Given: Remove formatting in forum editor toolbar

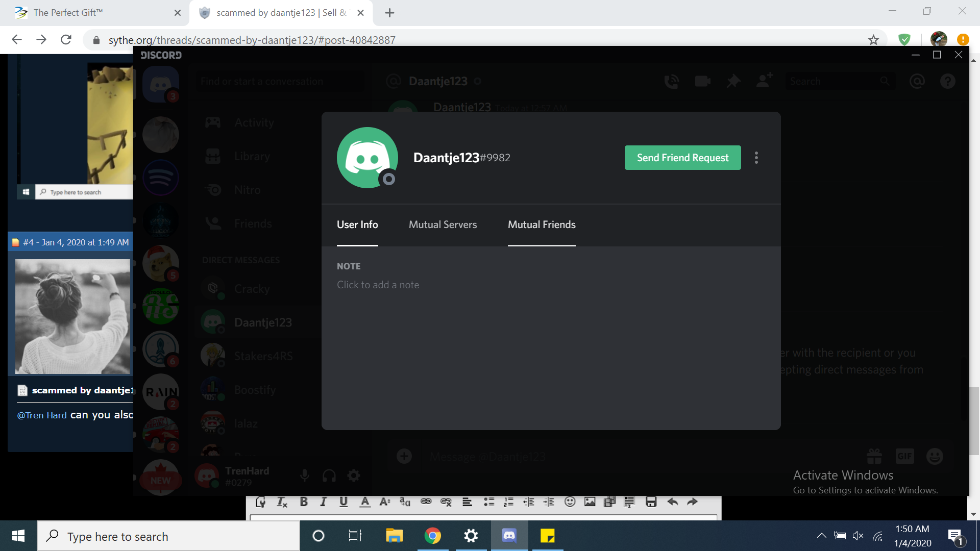Looking at the screenshot, I should pyautogui.click(x=282, y=502).
